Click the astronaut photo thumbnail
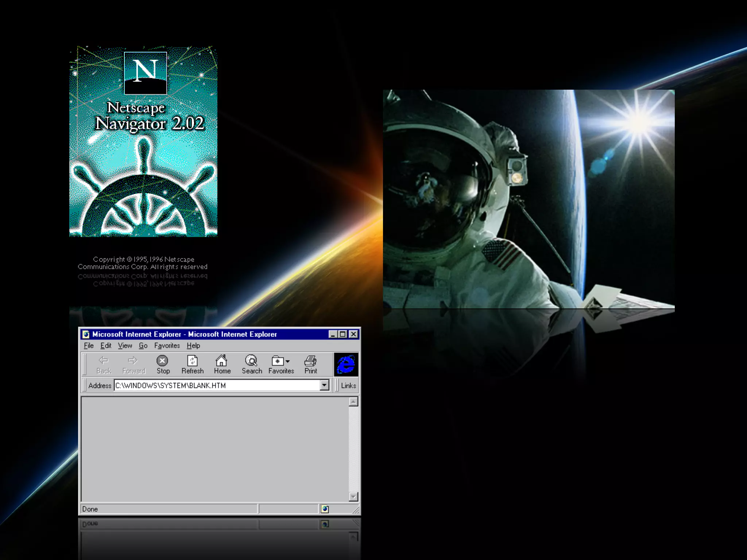Viewport: 747px width, 560px height. pos(529,199)
